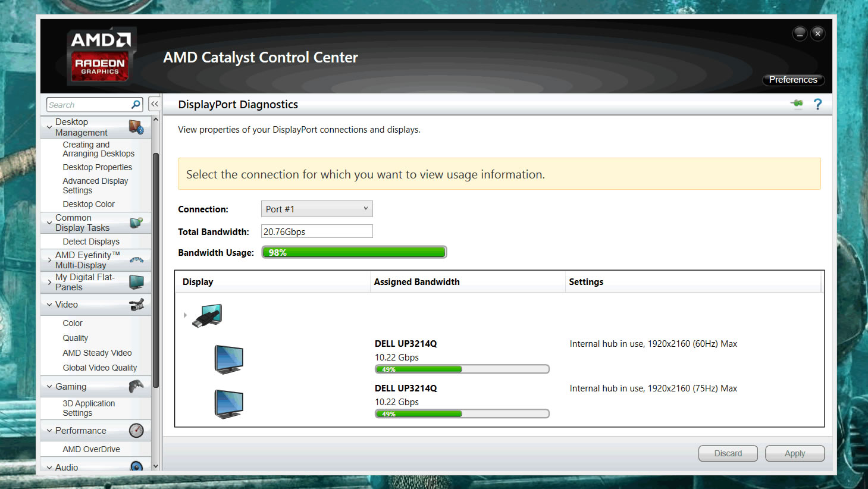
Task: Click the Preferences button
Action: point(793,80)
